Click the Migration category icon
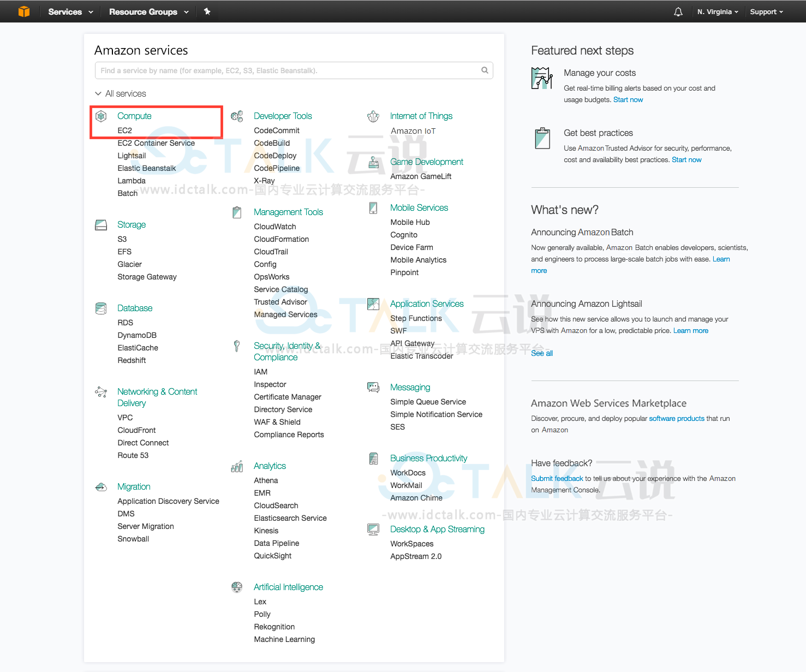The width and height of the screenshot is (806, 672). pyautogui.click(x=101, y=487)
